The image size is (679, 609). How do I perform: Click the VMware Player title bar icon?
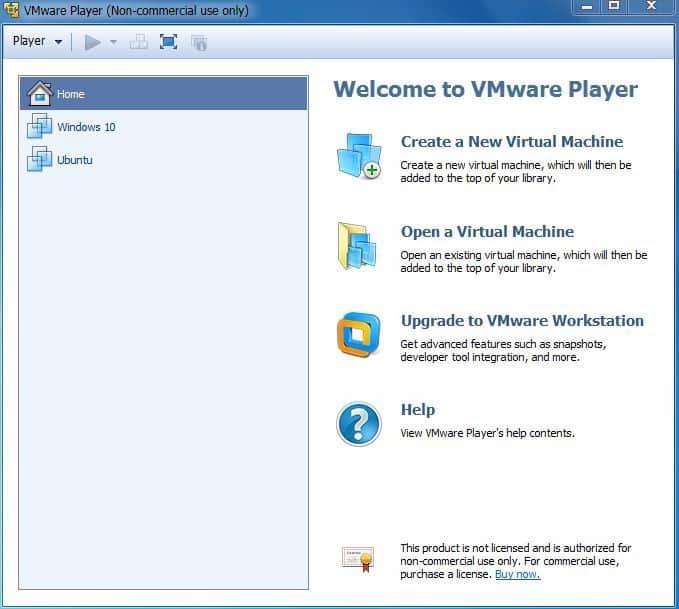(11, 10)
